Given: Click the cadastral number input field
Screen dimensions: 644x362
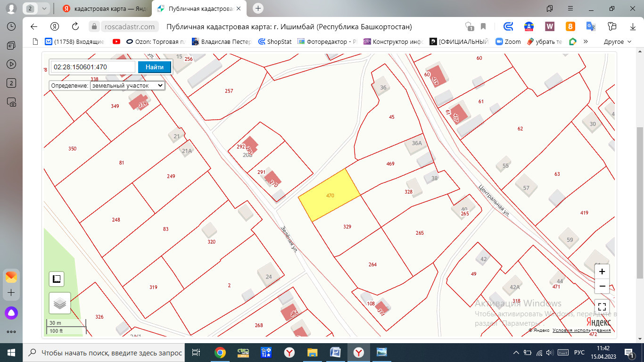Looking at the screenshot, I should [x=93, y=67].
